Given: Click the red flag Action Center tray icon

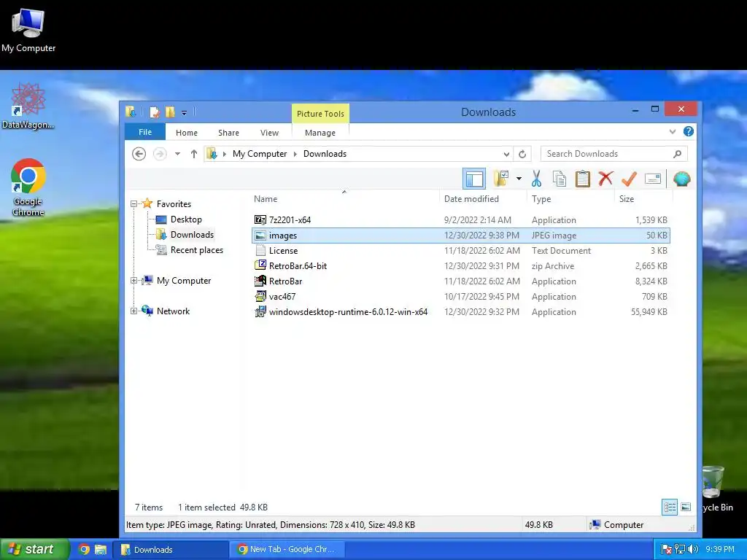Looking at the screenshot, I should pyautogui.click(x=666, y=550).
